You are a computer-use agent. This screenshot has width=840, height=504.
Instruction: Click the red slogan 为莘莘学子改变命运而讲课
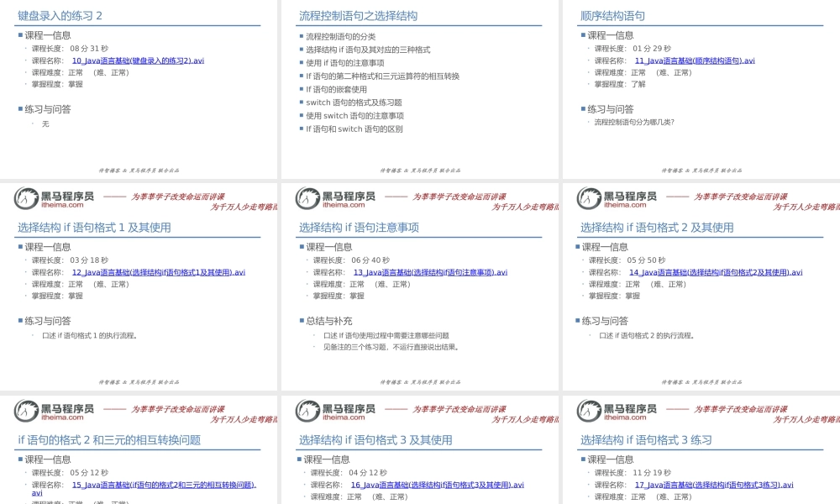tap(177, 197)
